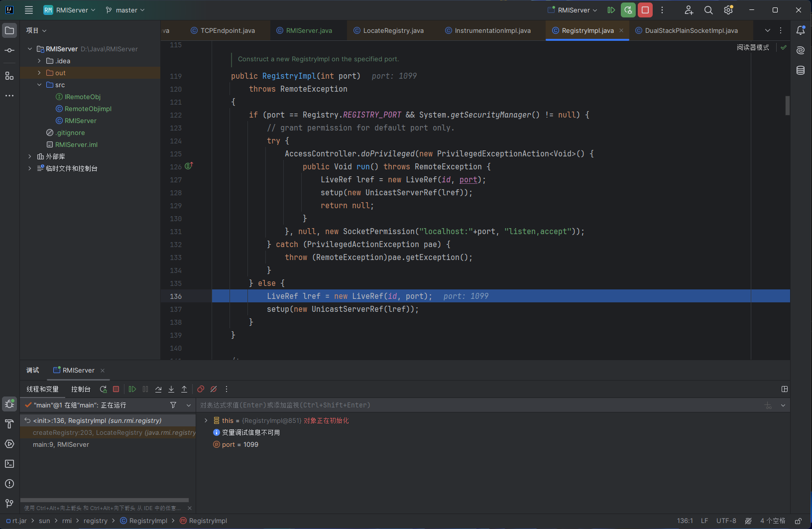Open RemoteObjimpl in the project tree
This screenshot has width=812, height=529.
point(88,109)
